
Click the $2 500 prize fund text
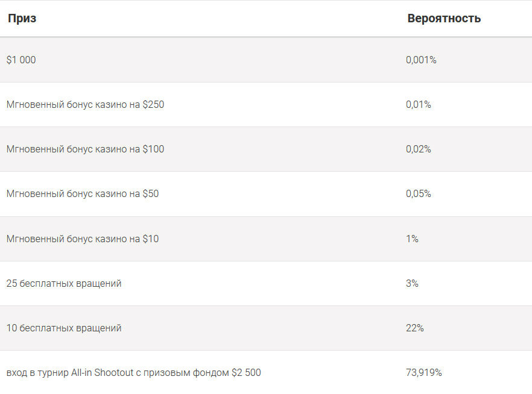pos(246,373)
